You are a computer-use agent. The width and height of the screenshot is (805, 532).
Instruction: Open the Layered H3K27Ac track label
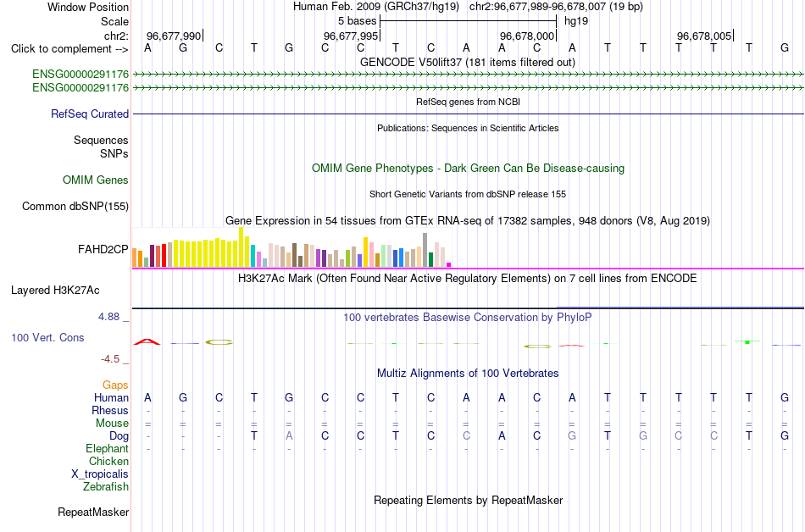[x=55, y=291]
